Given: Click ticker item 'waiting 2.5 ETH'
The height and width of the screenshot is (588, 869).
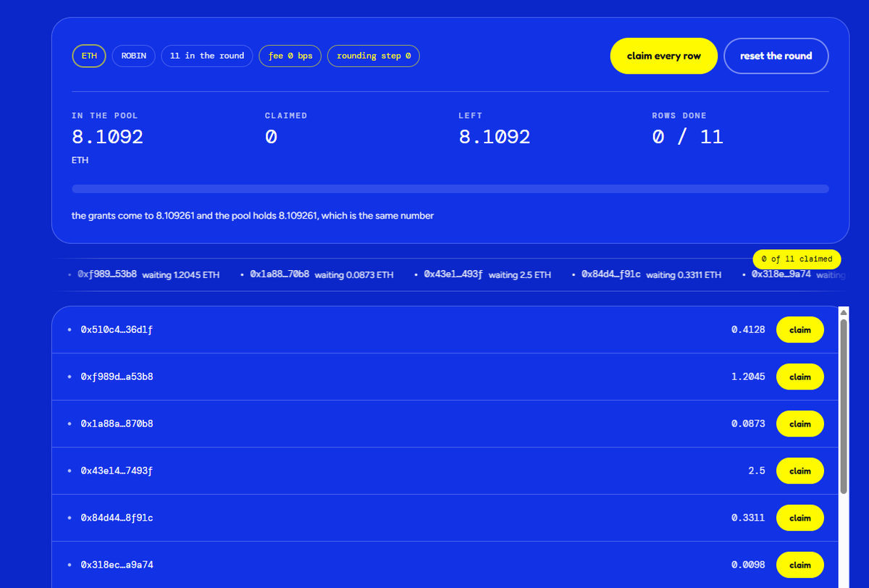Looking at the screenshot, I should (520, 275).
